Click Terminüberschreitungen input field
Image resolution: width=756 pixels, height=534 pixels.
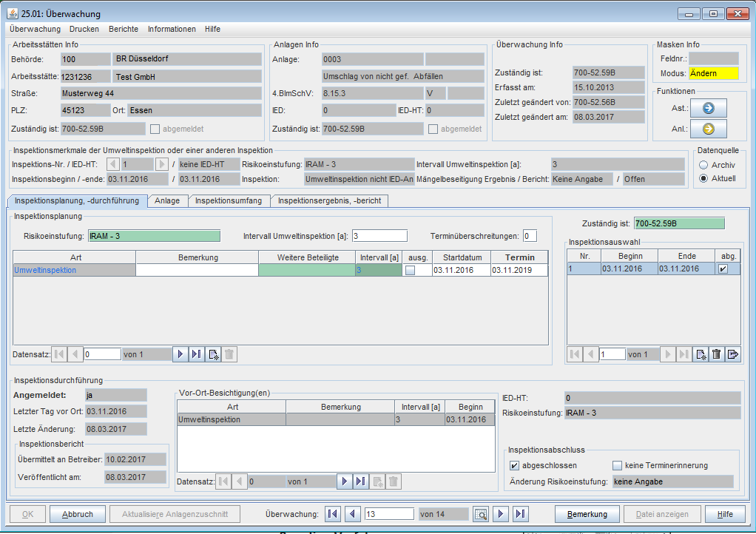[530, 236]
